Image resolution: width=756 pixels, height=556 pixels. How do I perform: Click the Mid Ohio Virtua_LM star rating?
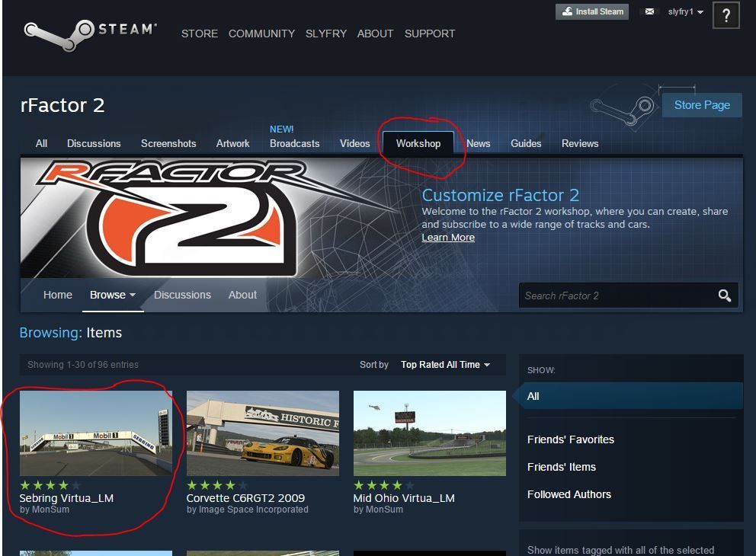pos(384,485)
